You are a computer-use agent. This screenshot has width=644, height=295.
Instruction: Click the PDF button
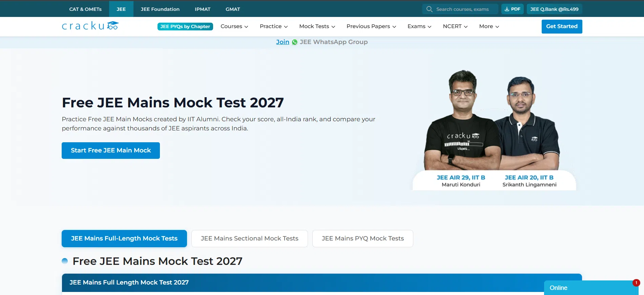pos(513,9)
